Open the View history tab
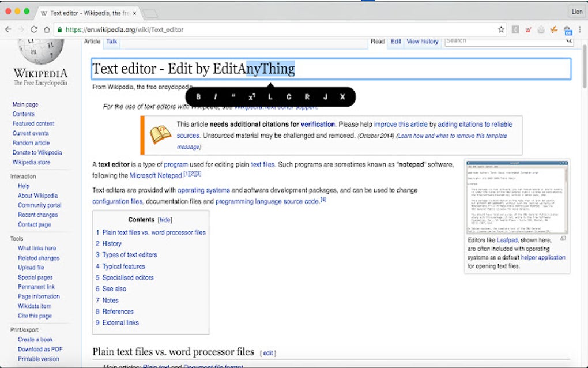Viewport: 588px width, 368px height. pos(423,41)
